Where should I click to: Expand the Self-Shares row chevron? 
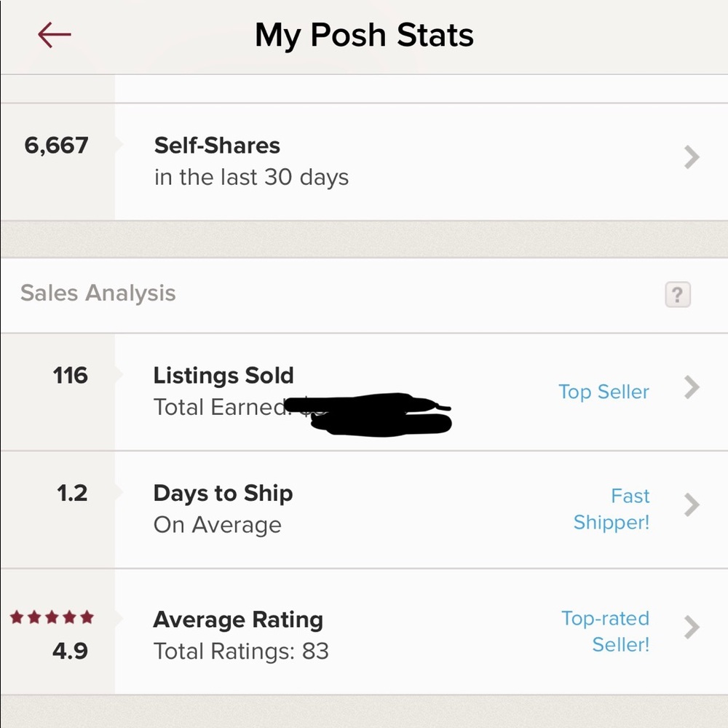[x=691, y=157]
